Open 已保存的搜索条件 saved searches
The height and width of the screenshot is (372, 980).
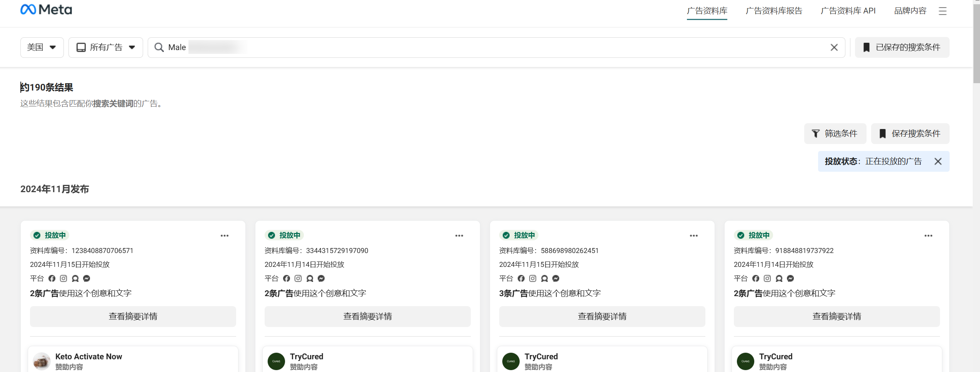coord(902,47)
